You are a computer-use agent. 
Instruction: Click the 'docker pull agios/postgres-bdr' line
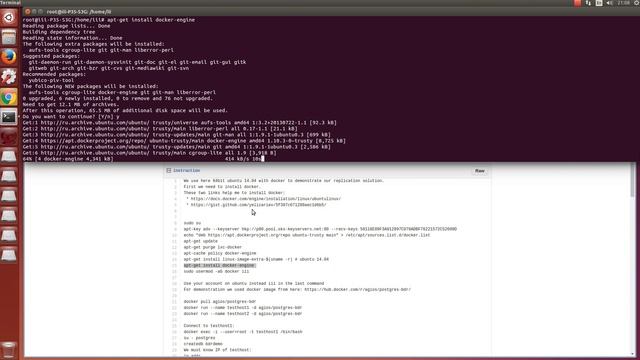tap(220, 302)
